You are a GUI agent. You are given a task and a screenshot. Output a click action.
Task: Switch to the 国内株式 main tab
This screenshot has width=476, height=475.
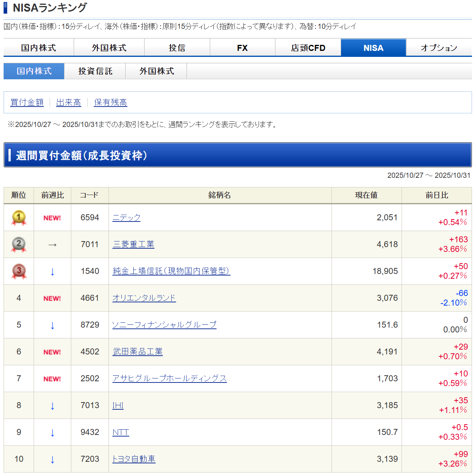pyautogui.click(x=38, y=48)
